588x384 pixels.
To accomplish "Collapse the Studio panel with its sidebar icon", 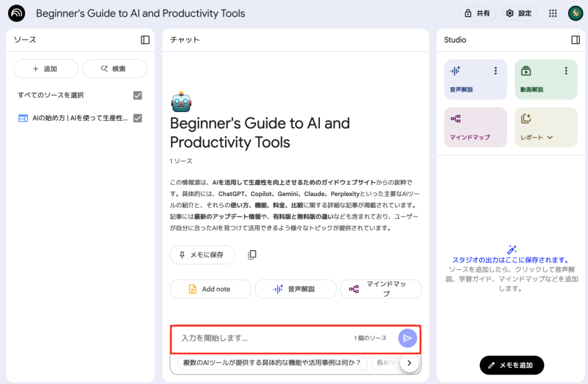I will point(575,40).
